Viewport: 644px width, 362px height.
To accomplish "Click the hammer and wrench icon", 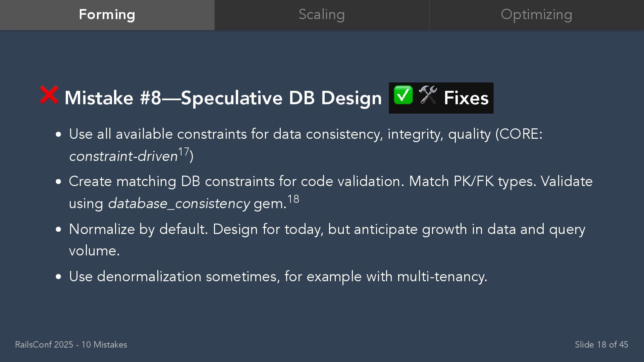I will click(x=428, y=95).
